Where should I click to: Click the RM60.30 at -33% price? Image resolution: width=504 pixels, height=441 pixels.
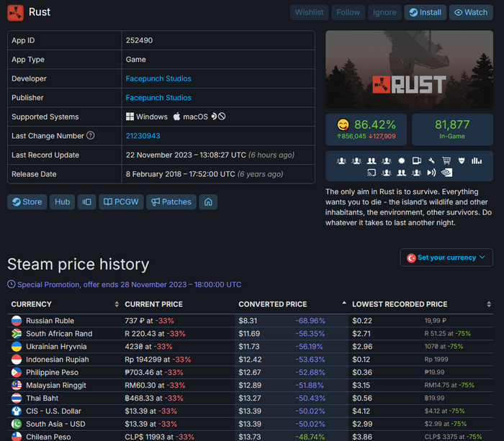click(x=155, y=385)
